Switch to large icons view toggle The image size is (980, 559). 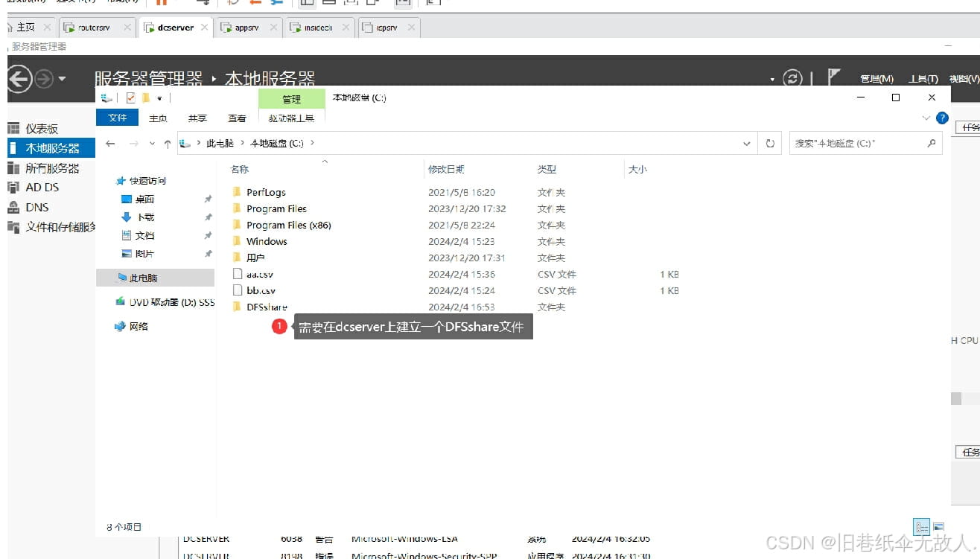click(x=940, y=526)
